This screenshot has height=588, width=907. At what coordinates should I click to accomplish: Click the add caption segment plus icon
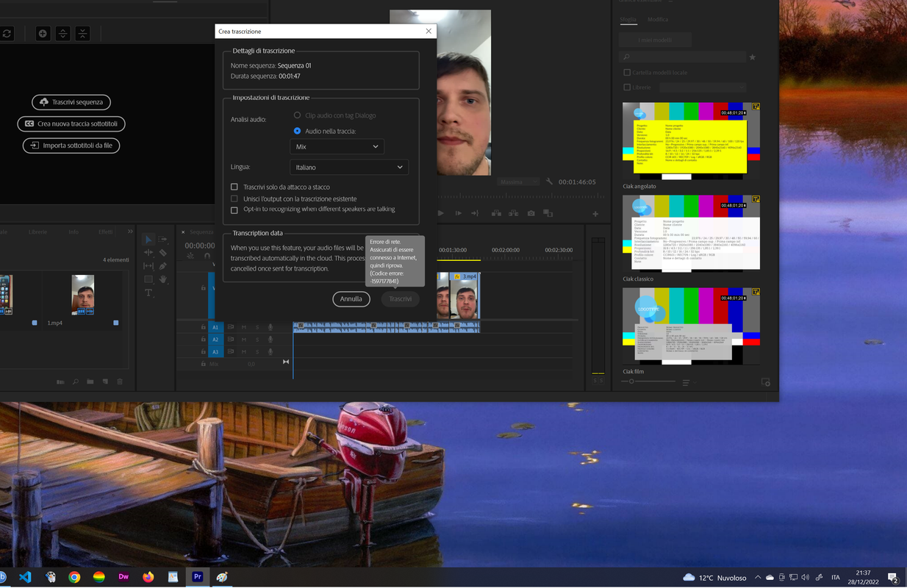click(x=43, y=34)
